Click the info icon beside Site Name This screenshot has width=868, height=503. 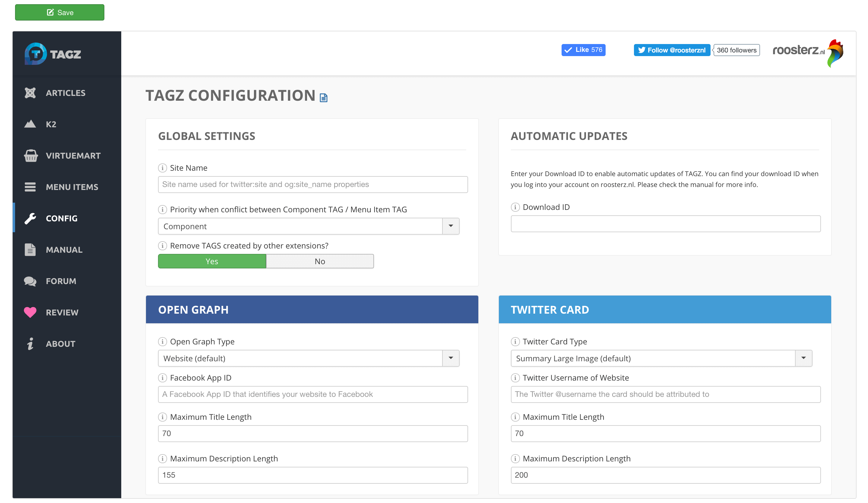(162, 168)
